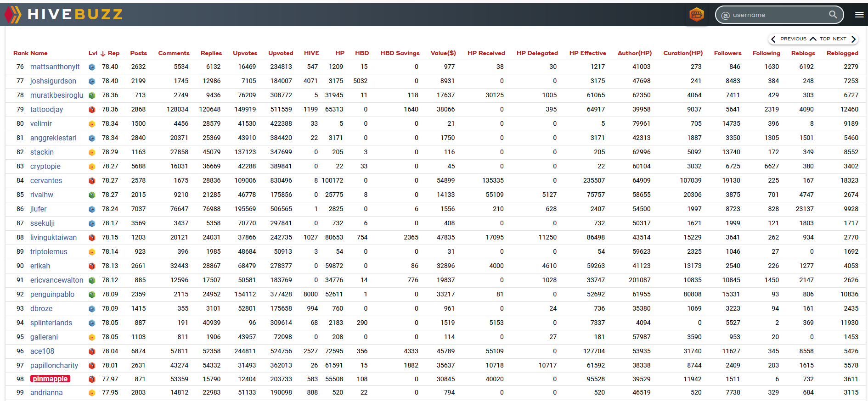Click level badge for mattsanthonyit
This screenshot has height=401, width=868.
(92, 67)
